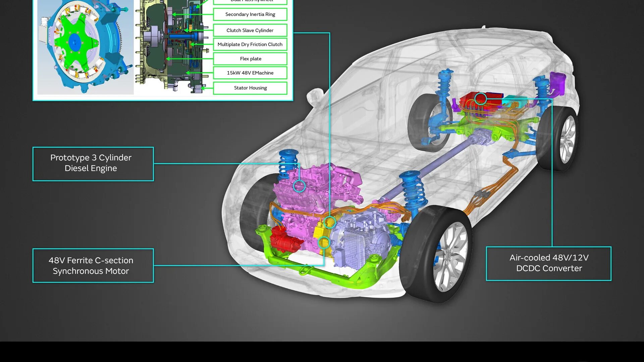Click the circle marker on the red rear battery
644x362 pixels.
[480, 99]
